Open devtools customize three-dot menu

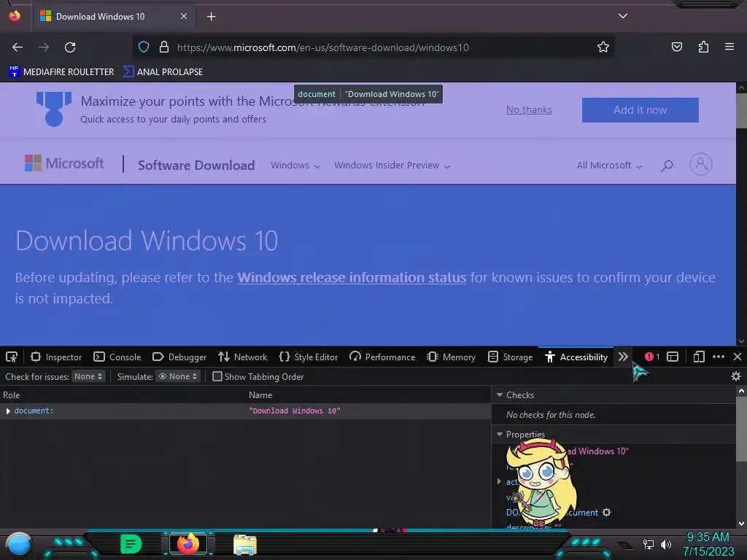719,357
